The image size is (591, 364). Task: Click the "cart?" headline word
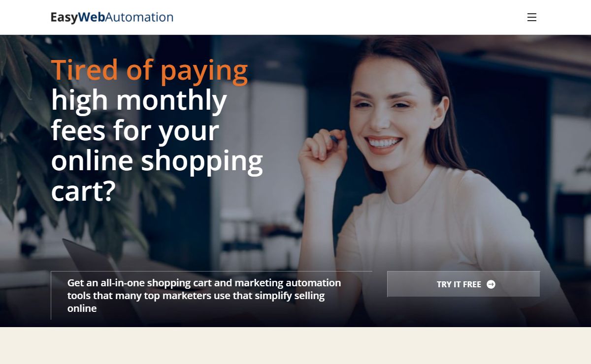tap(83, 192)
